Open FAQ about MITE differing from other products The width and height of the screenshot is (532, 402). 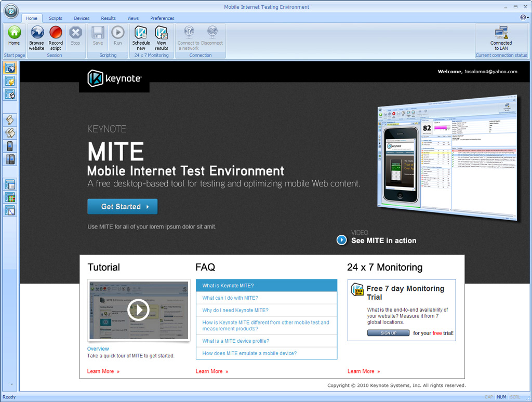267,326
